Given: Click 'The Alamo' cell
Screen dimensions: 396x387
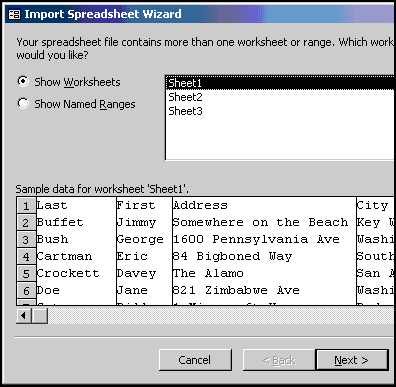Looking at the screenshot, I should (x=264, y=273).
